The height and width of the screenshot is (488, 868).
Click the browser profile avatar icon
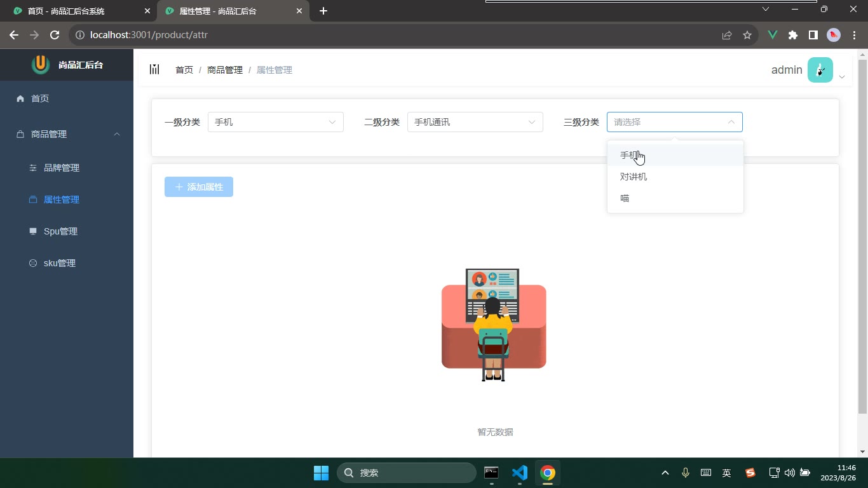pyautogui.click(x=834, y=35)
